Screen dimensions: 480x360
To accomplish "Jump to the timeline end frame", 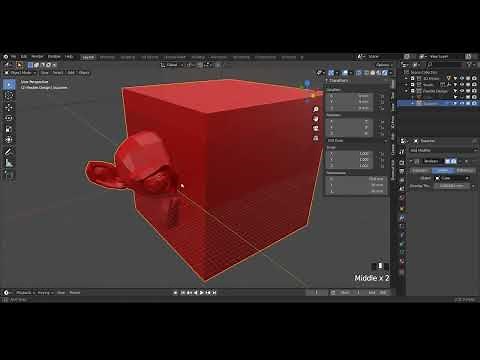I will click(x=215, y=293).
